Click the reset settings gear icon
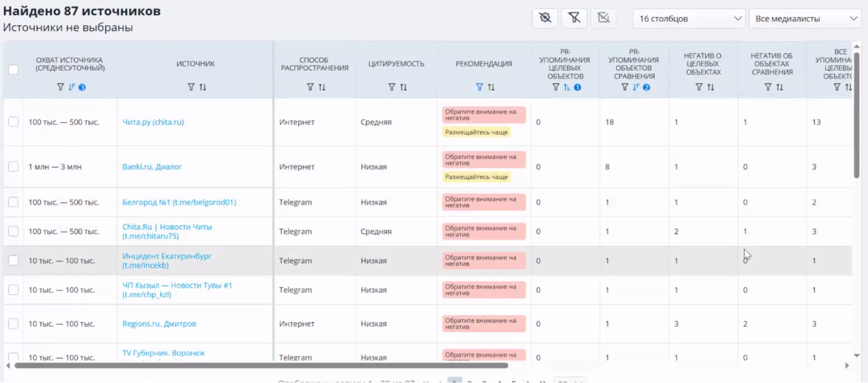Viewport: 868px width, 383px height. tap(545, 18)
